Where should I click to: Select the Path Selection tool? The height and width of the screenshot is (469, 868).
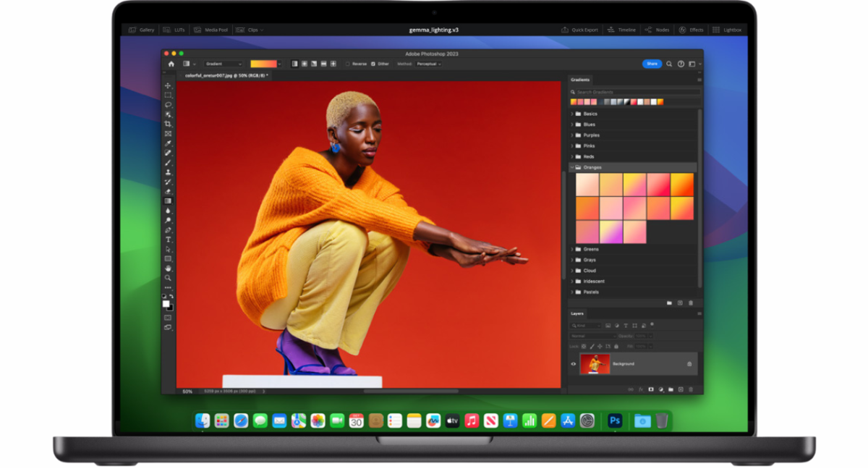coord(168,249)
